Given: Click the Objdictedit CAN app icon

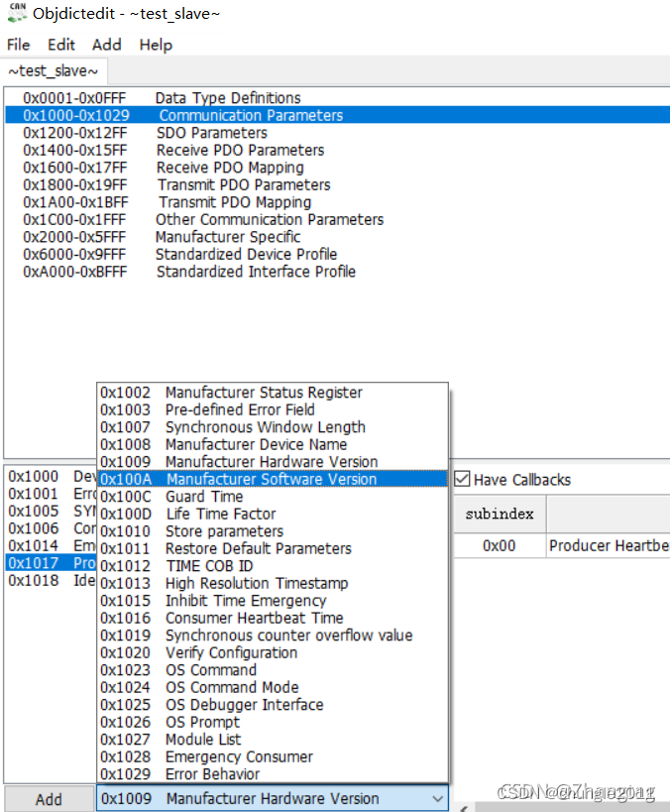Looking at the screenshot, I should 17,13.
